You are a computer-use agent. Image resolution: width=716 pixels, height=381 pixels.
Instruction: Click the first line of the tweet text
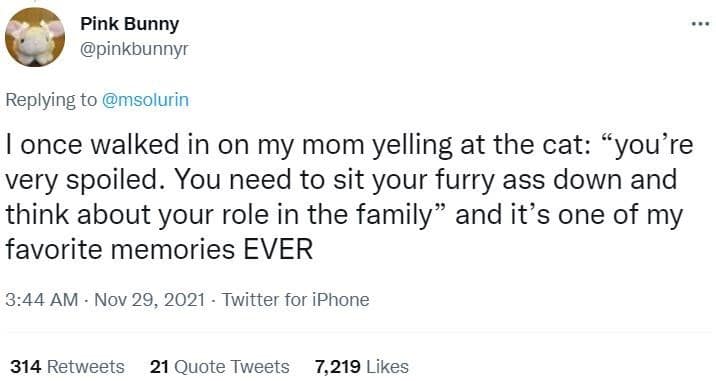coord(349,145)
